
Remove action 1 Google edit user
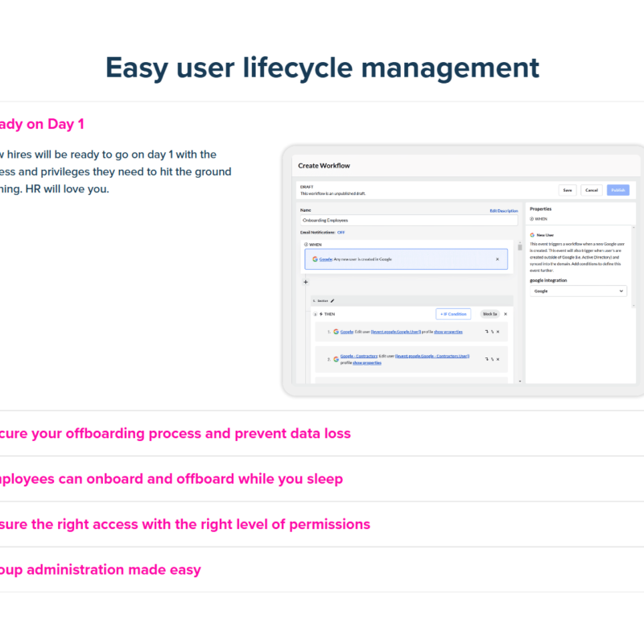click(497, 332)
